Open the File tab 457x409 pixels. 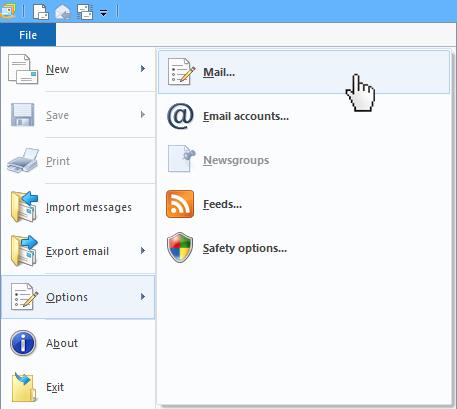pyautogui.click(x=28, y=35)
